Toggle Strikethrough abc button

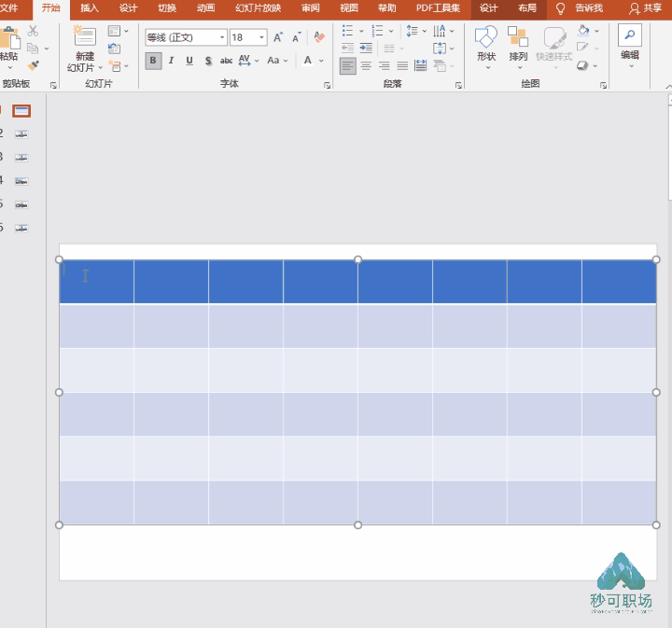(226, 61)
